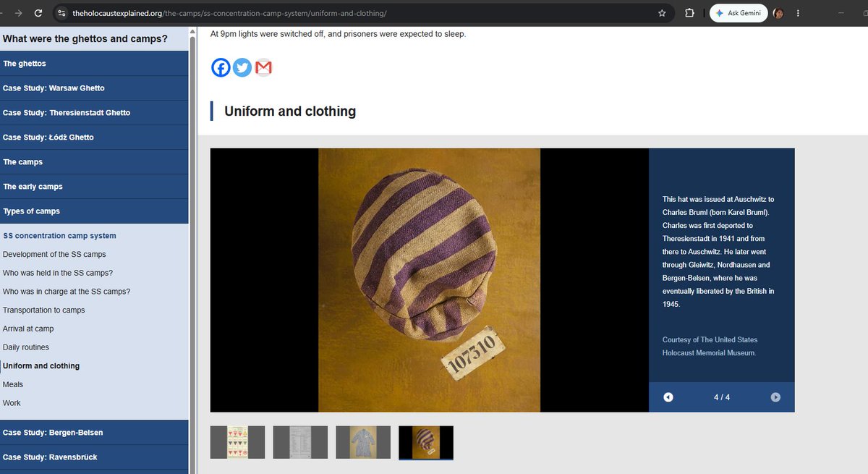Click the striped hat main image

click(430, 280)
